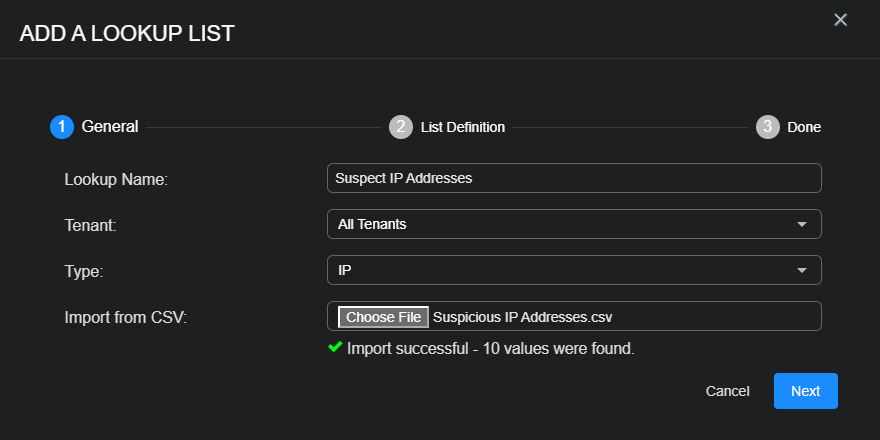880x440 pixels.
Task: Click the step 1 circle icon
Action: pos(62,127)
